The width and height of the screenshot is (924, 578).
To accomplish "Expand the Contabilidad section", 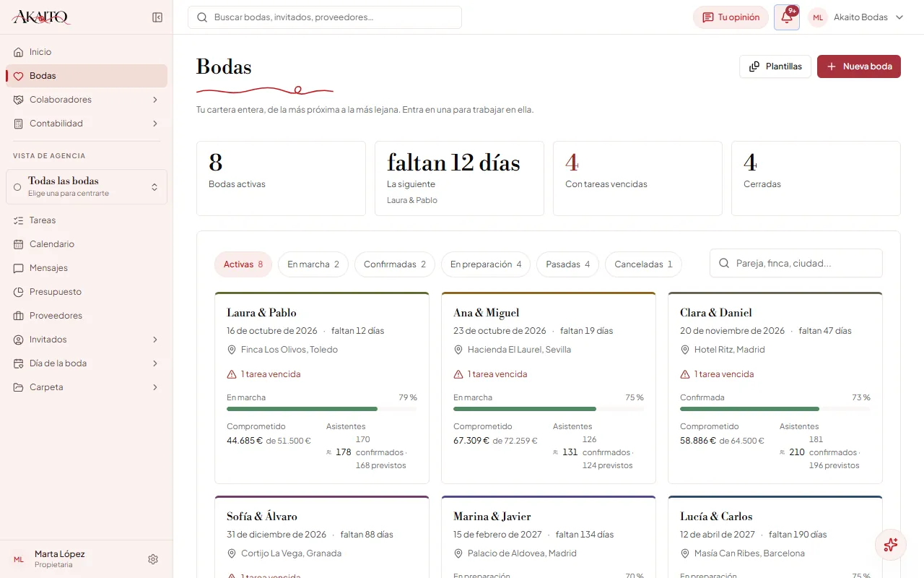I will [87, 124].
